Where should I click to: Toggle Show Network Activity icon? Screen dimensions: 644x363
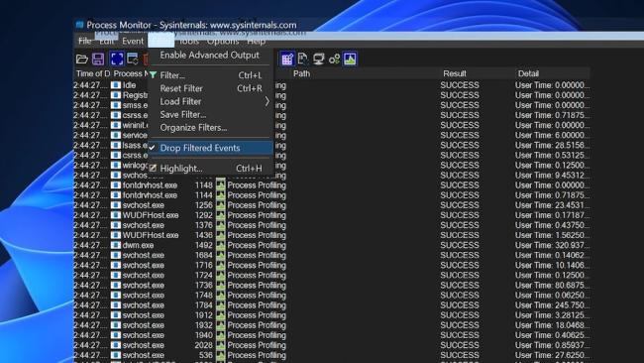(x=318, y=59)
